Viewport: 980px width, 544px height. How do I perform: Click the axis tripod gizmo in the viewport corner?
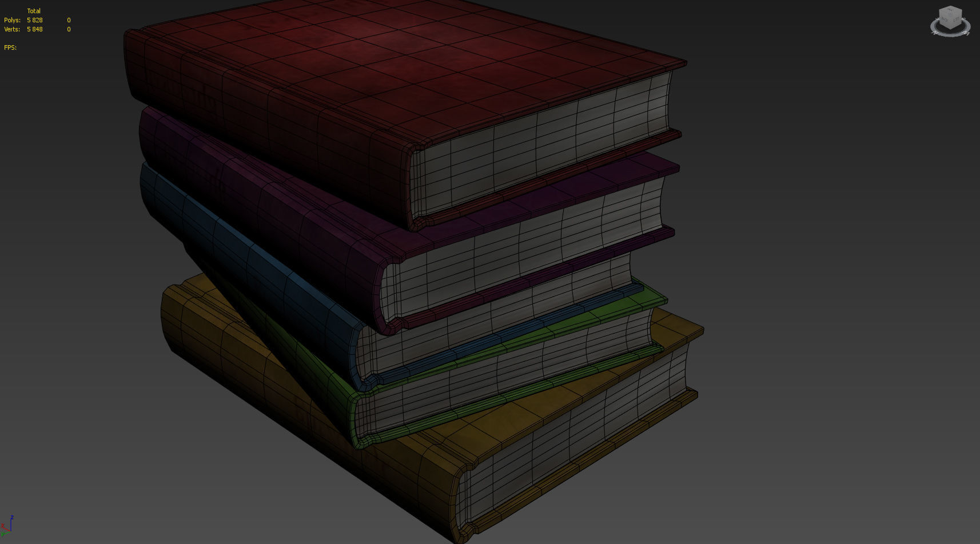coord(6,526)
